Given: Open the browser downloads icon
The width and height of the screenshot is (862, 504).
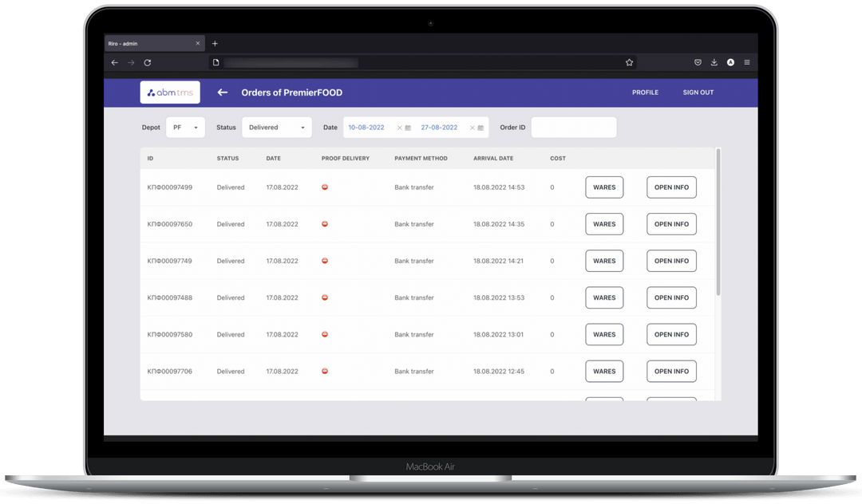Looking at the screenshot, I should tap(714, 62).
